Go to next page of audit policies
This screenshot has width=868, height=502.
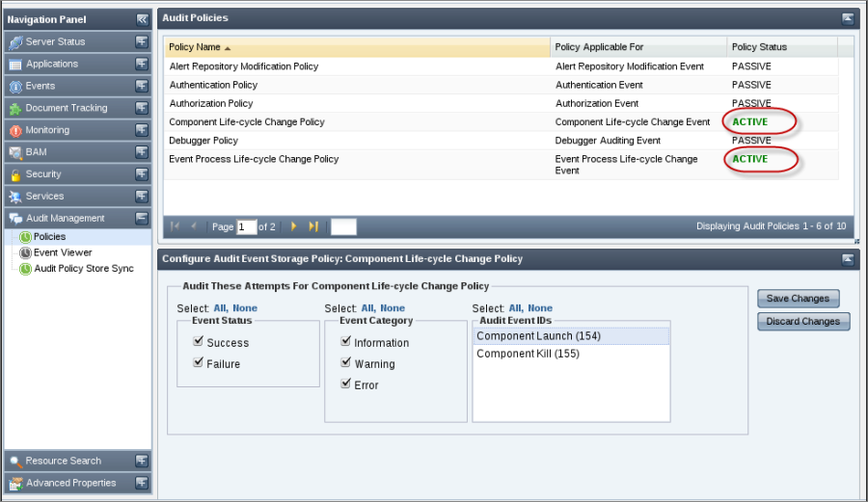coord(294,226)
